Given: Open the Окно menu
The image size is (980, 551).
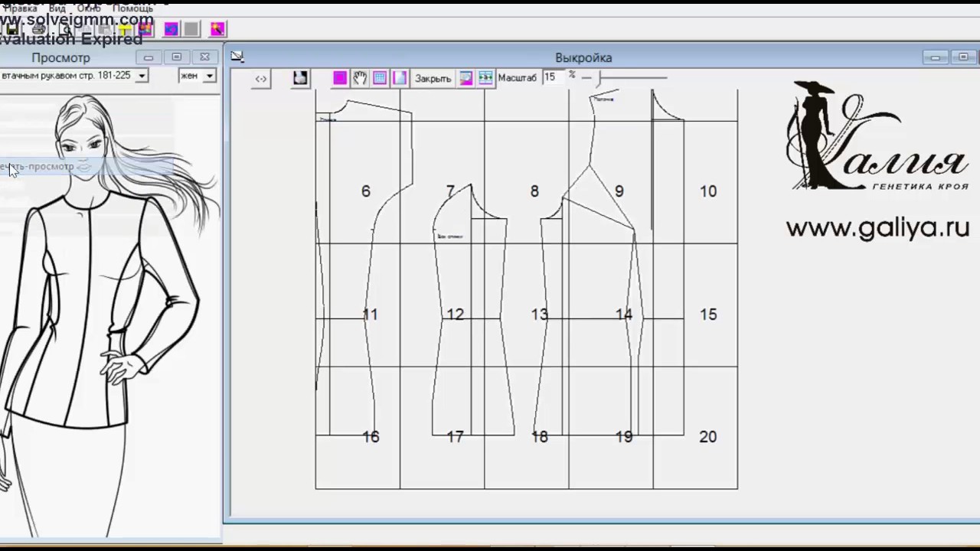Looking at the screenshot, I should coord(89,8).
